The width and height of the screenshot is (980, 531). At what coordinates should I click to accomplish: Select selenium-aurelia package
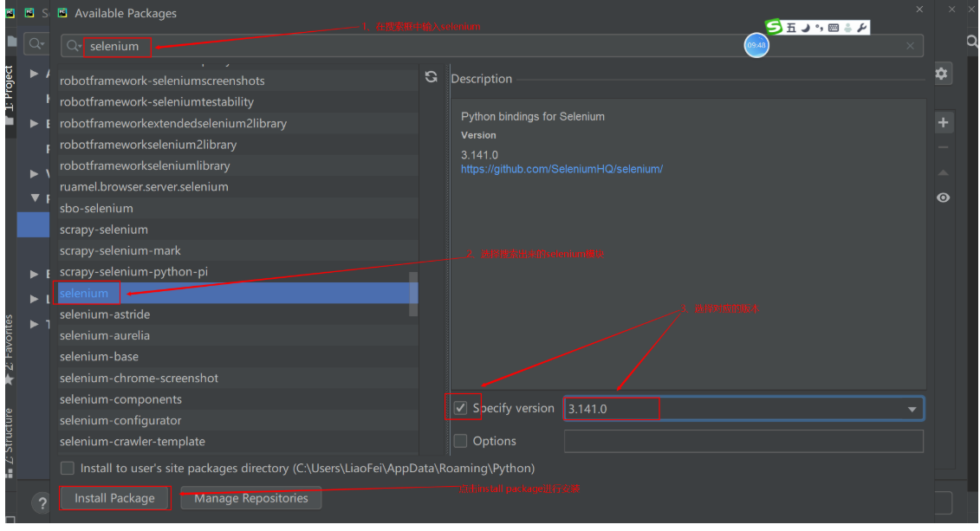[238, 335]
